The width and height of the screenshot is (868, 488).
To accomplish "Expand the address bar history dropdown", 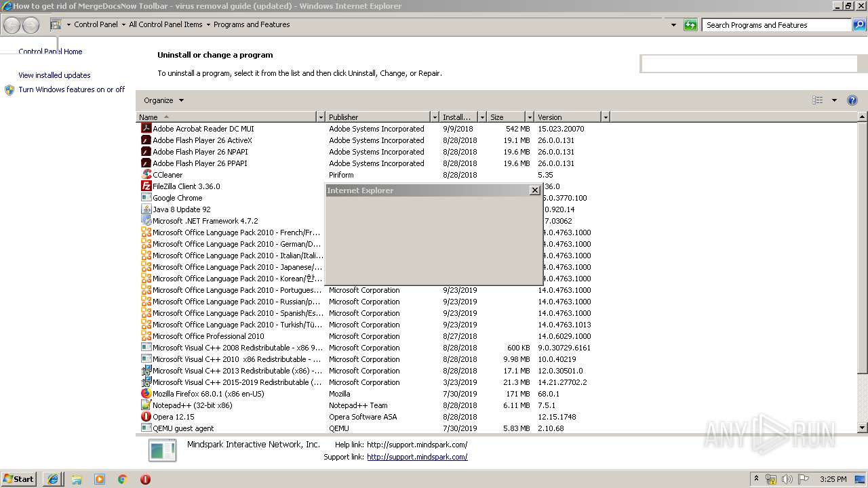I will point(673,25).
